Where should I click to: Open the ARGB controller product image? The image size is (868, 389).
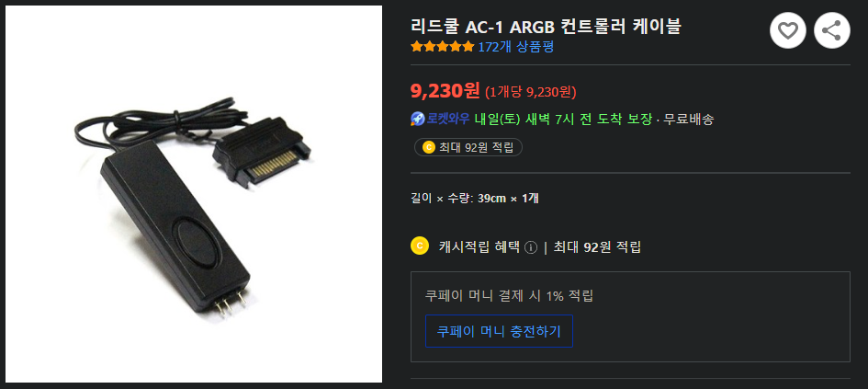pyautogui.click(x=194, y=194)
